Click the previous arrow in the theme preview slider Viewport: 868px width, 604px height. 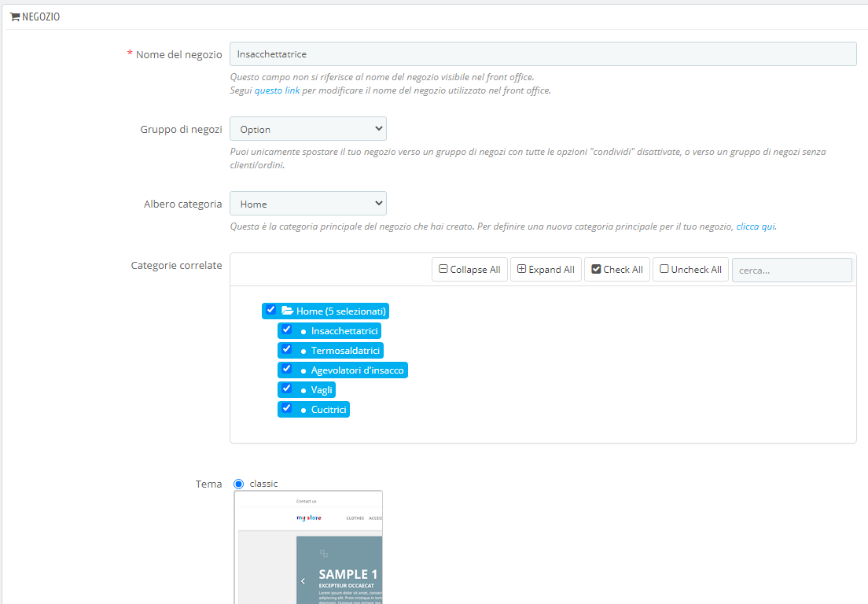point(303,580)
